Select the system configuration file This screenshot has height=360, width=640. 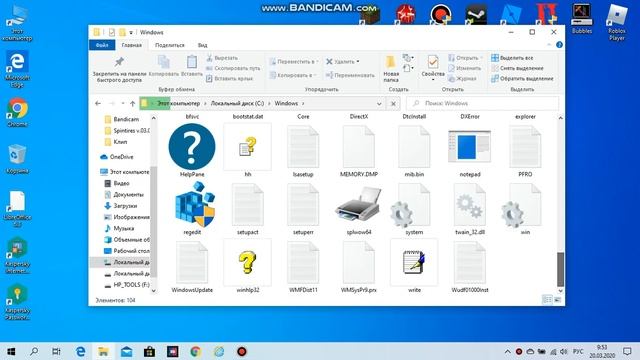coord(411,205)
